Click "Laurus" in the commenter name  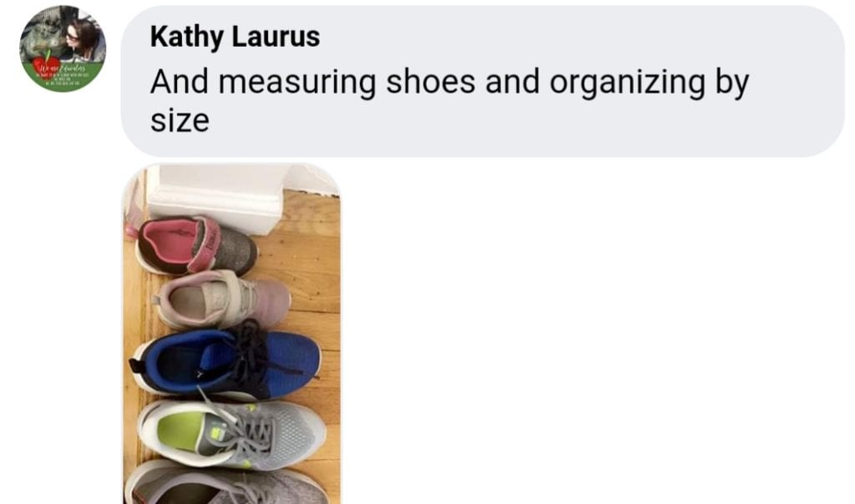click(x=276, y=37)
